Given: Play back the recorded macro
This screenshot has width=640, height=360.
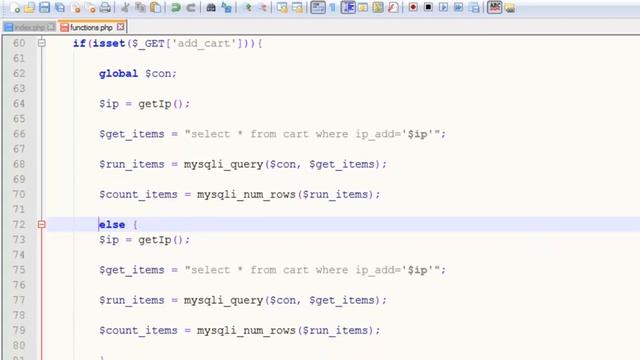Looking at the screenshot, I should (444, 7).
